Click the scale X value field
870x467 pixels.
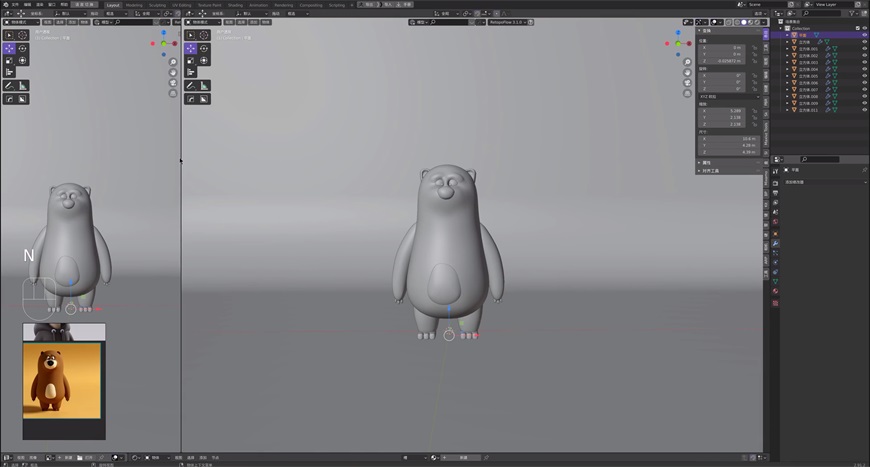(x=721, y=111)
